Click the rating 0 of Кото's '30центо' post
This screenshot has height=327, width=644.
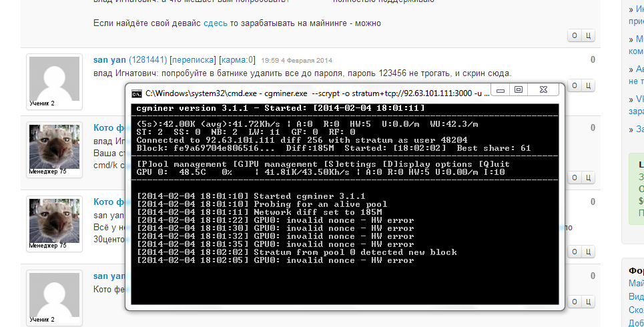[x=593, y=202]
